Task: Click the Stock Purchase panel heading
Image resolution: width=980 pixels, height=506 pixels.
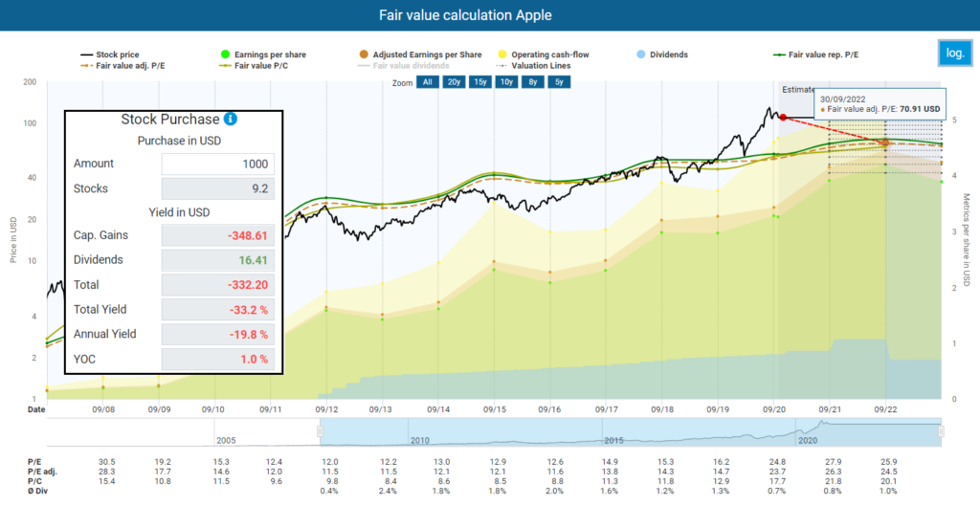Action: 170,119
